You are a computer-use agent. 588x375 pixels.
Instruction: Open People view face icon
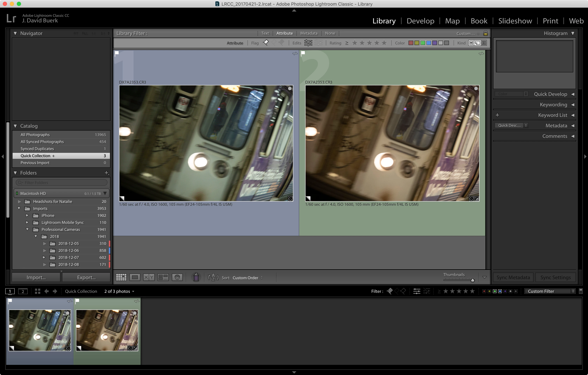click(x=177, y=277)
